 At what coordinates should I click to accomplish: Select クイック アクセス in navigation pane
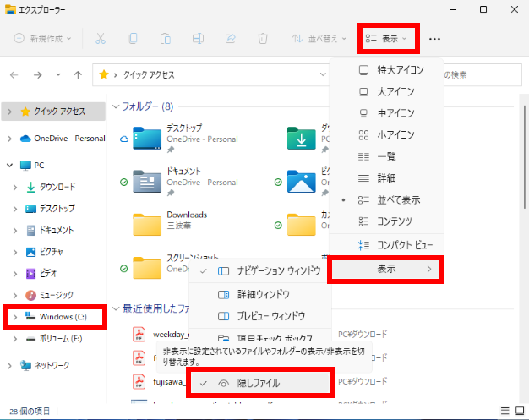[x=53, y=112]
